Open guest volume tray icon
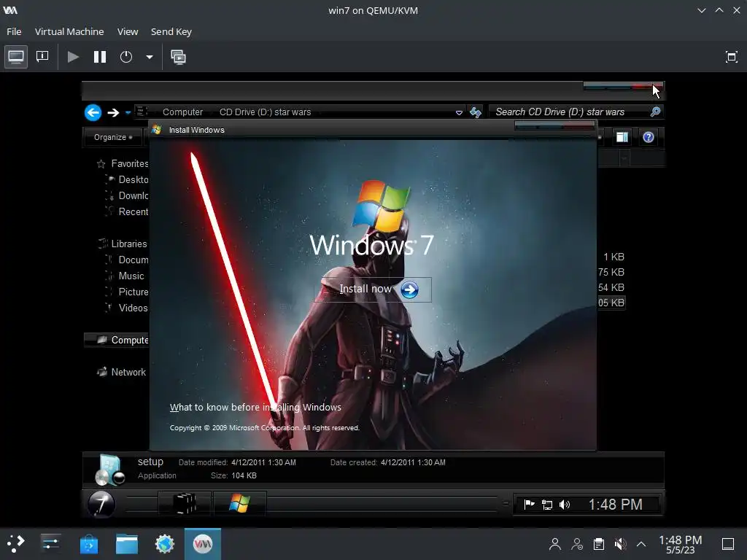747x560 pixels. coord(565,505)
